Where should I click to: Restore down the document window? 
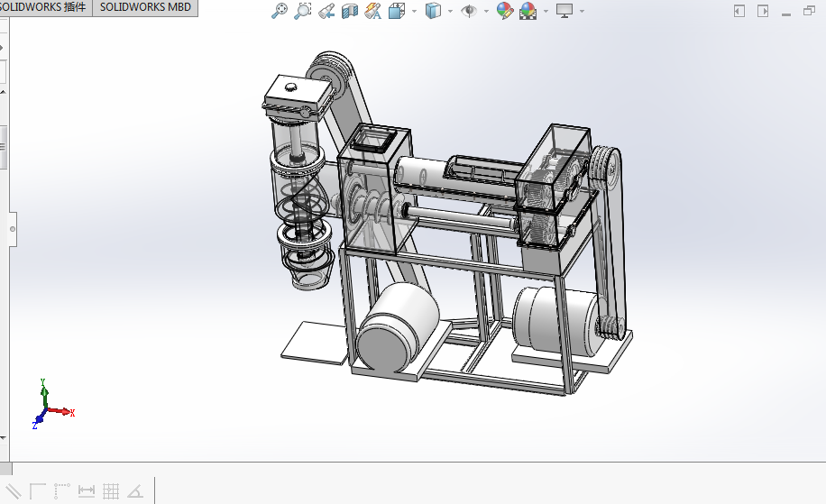click(809, 11)
